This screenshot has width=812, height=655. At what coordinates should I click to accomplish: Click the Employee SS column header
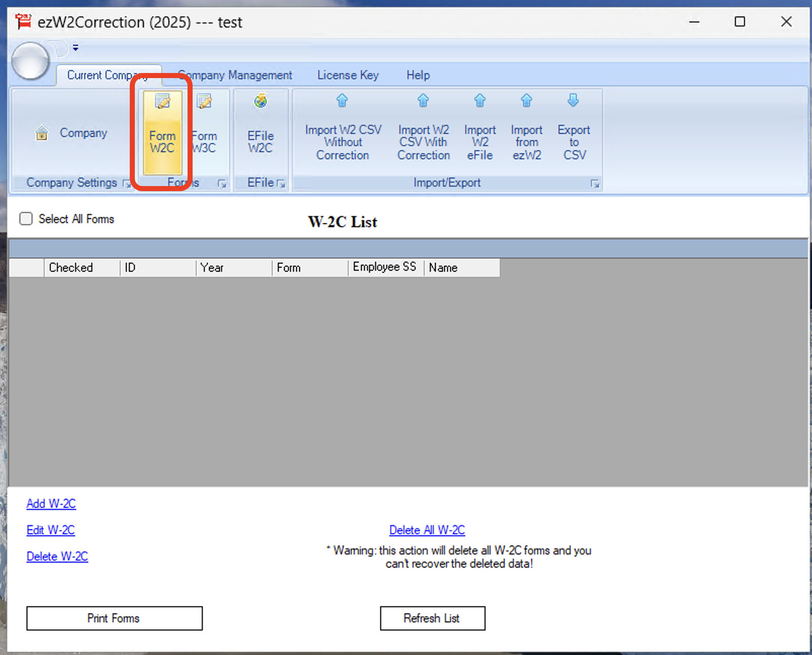coord(385,267)
